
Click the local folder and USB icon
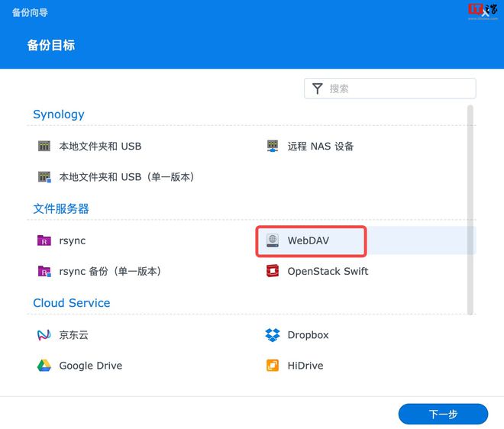[x=44, y=146]
